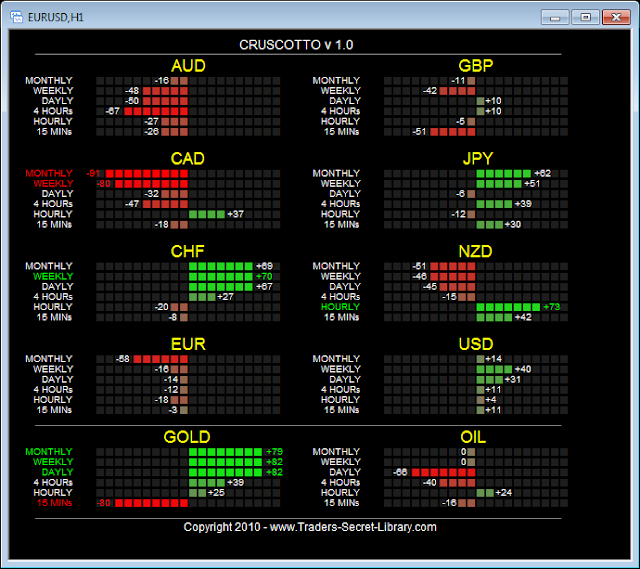Click the GBP dayly value +10
The image size is (640, 569).
click(493, 101)
